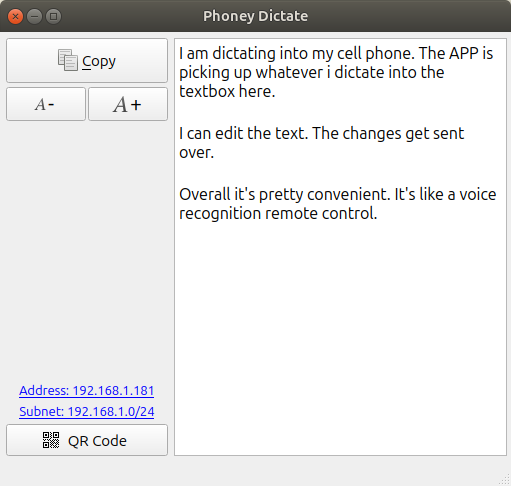This screenshot has width=511, height=486.
Task: Decrease font size with the A- button
Action: point(46,104)
